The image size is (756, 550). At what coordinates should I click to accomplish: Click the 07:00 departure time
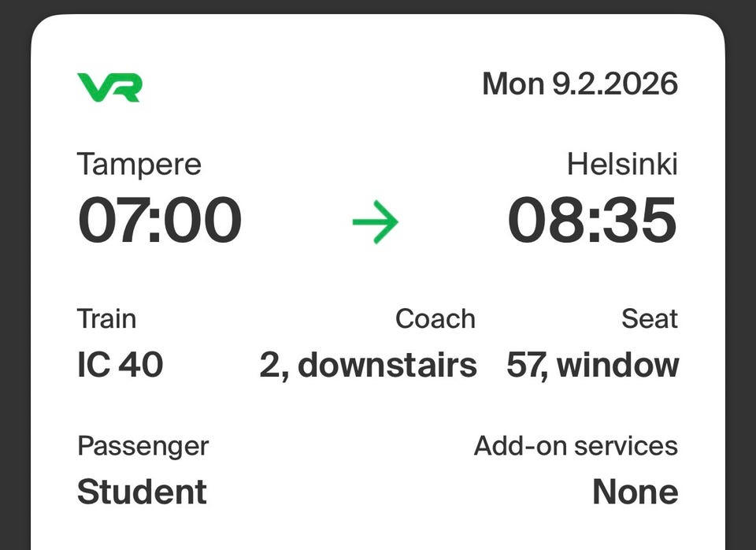click(160, 221)
